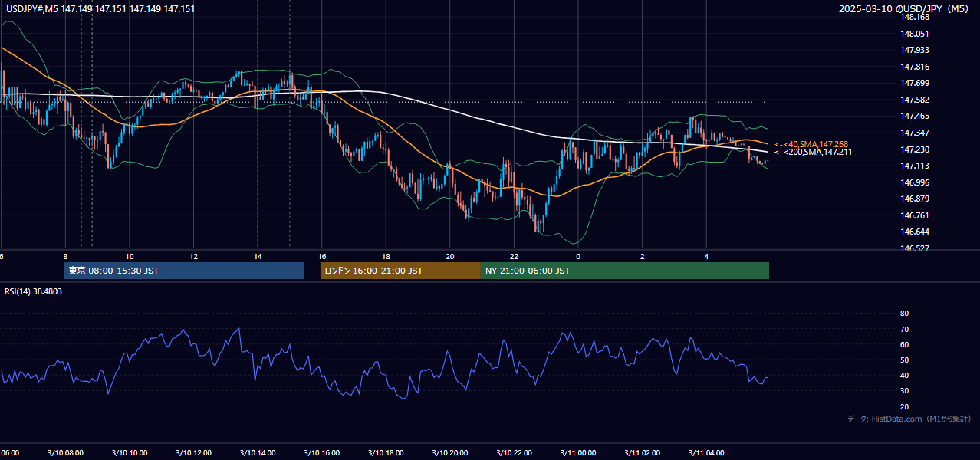980x460 pixels.
Task: Click price axis value 146.996
Action: click(x=914, y=182)
